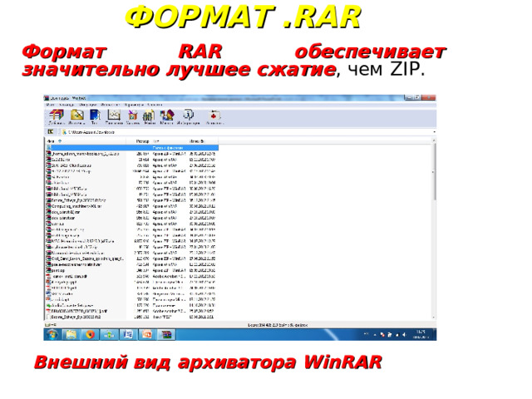The height and width of the screenshot is (399, 532).
Task: Click the Найти (Find) binoculars icon
Action: 149,117
